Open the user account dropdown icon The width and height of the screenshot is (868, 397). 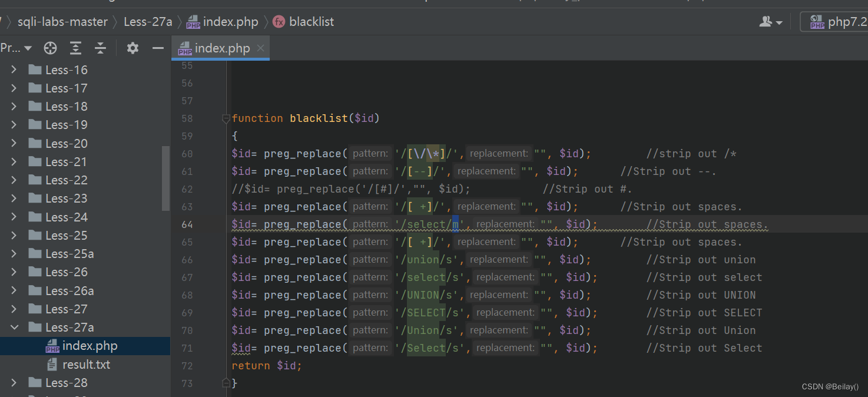pyautogui.click(x=771, y=22)
